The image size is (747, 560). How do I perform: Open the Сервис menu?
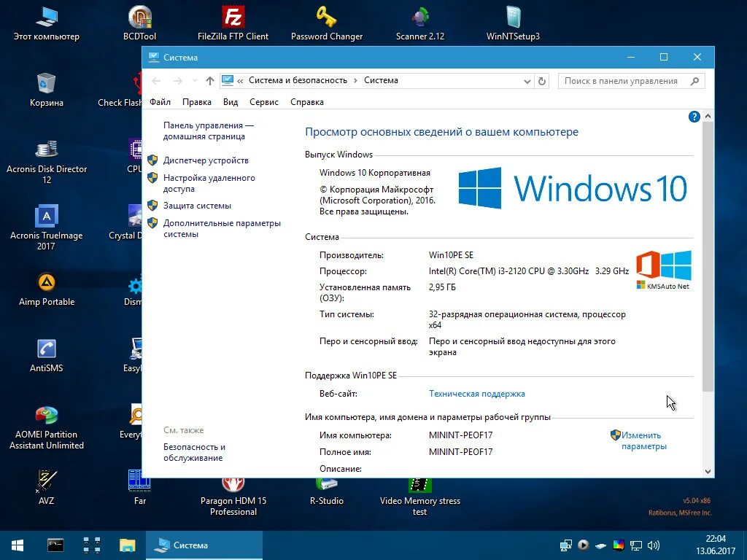tap(264, 102)
